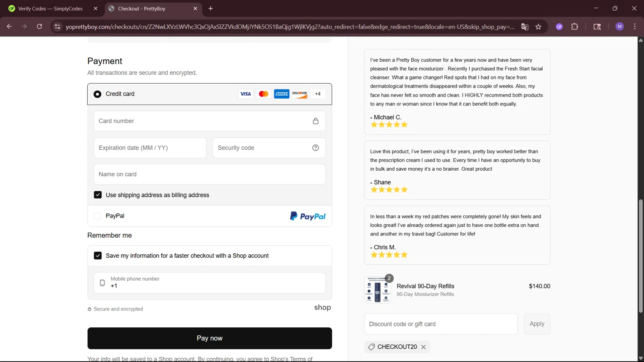Image resolution: width=644 pixels, height=362 pixels.
Task: Select the Credit card radio button
Action: (97, 94)
